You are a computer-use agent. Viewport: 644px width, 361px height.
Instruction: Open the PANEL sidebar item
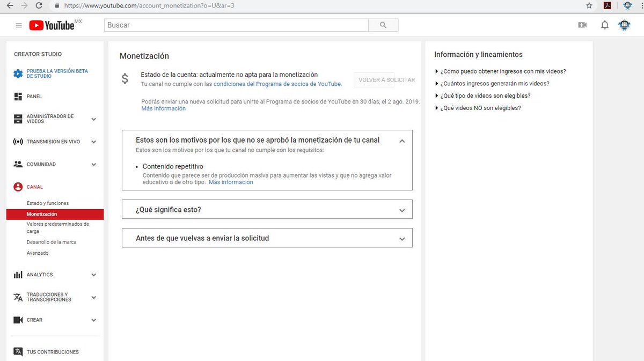coord(34,97)
